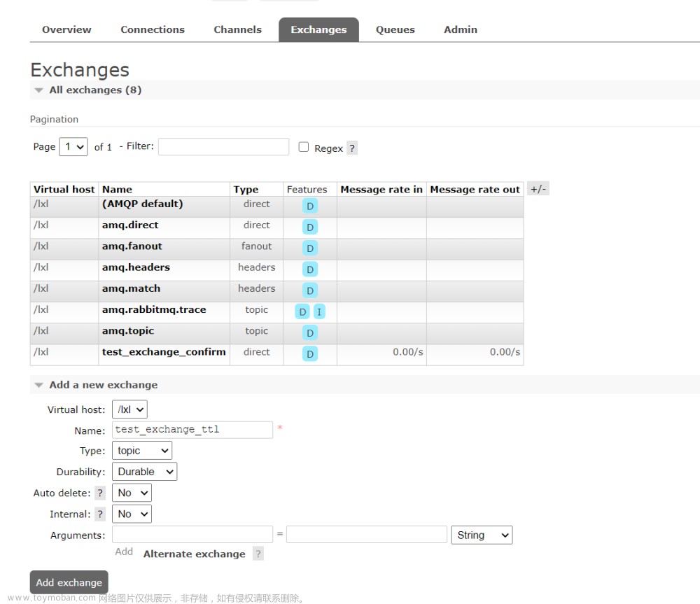The height and width of the screenshot is (604, 700).
Task: Click the I badge in amq.rabbitmq.trace row
Action: coord(319,311)
